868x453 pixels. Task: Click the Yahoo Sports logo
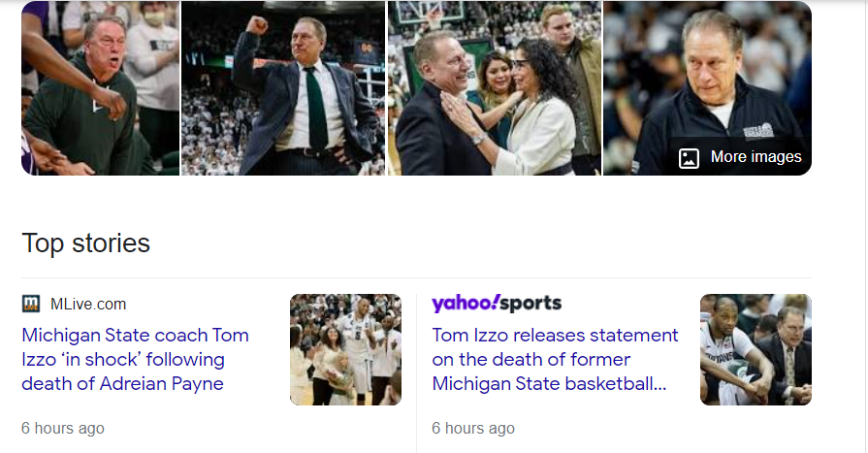pyautogui.click(x=497, y=304)
